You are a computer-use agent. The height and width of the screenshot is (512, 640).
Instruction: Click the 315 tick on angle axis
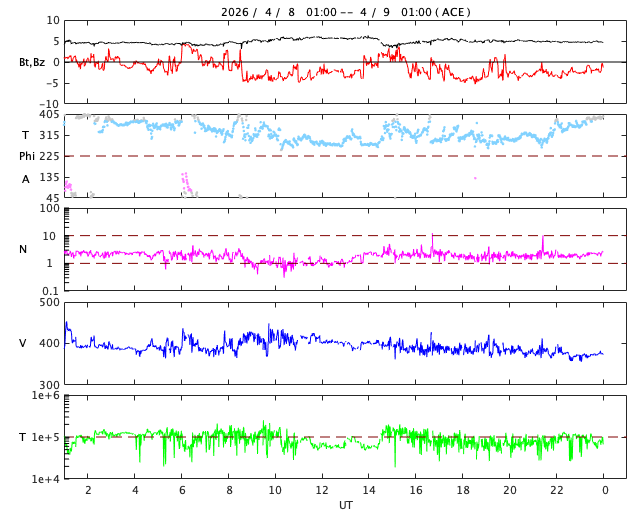coord(49,135)
